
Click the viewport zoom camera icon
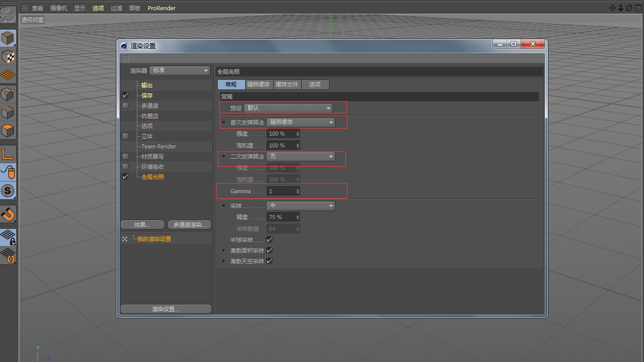click(x=620, y=8)
